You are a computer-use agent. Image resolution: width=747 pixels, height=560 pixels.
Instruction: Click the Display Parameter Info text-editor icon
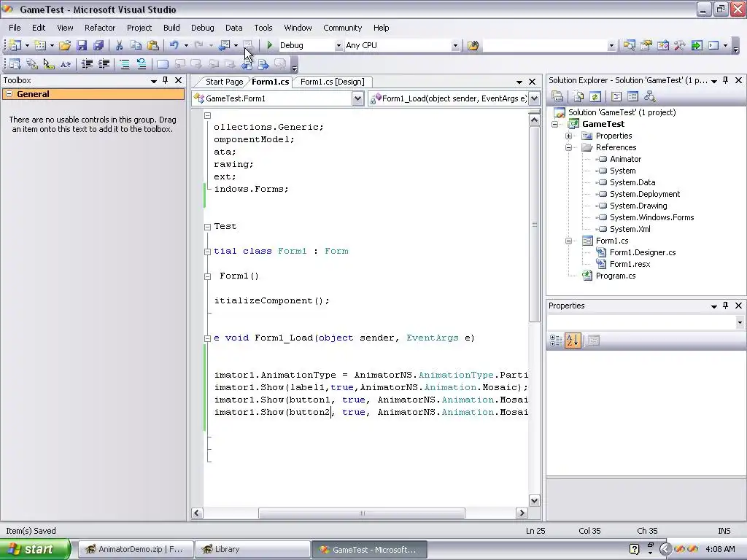(32, 64)
